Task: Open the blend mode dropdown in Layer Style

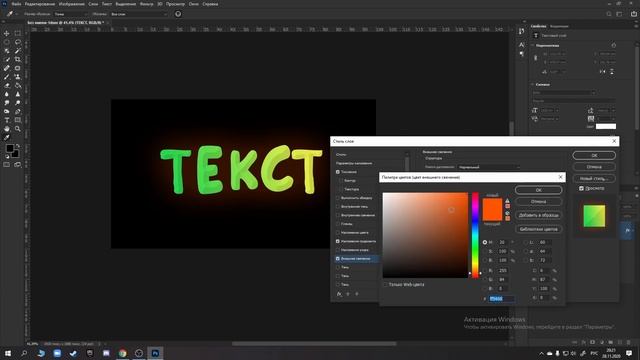Action: pos(489,167)
